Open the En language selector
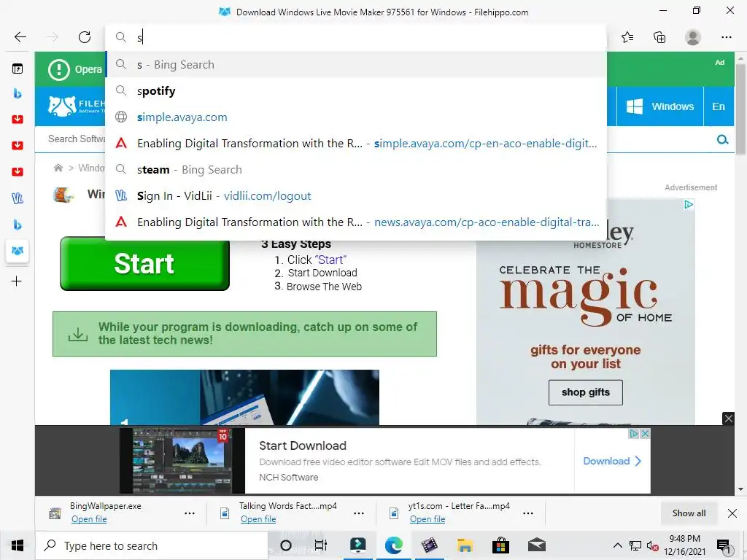 click(719, 106)
